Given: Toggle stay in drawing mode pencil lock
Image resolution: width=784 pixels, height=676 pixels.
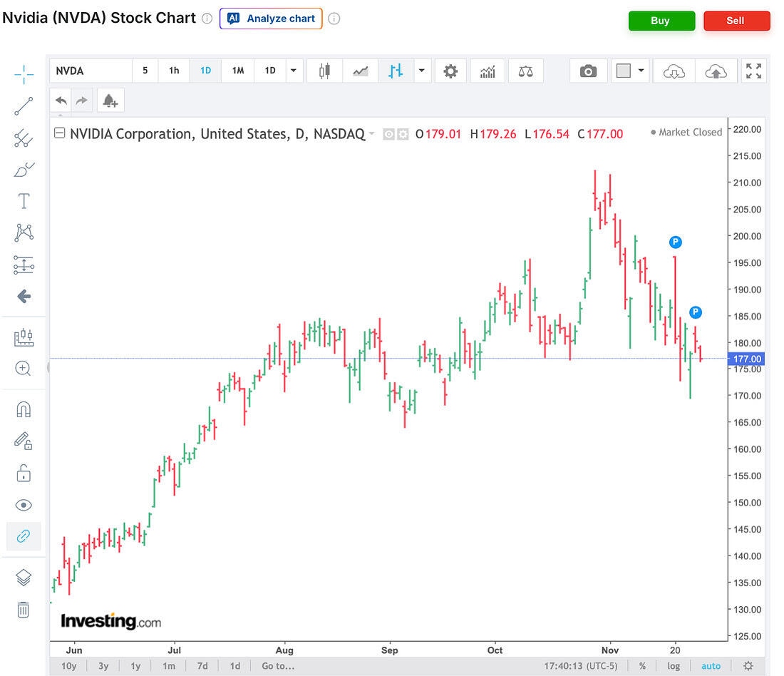Looking at the screenshot, I should pos(24,441).
